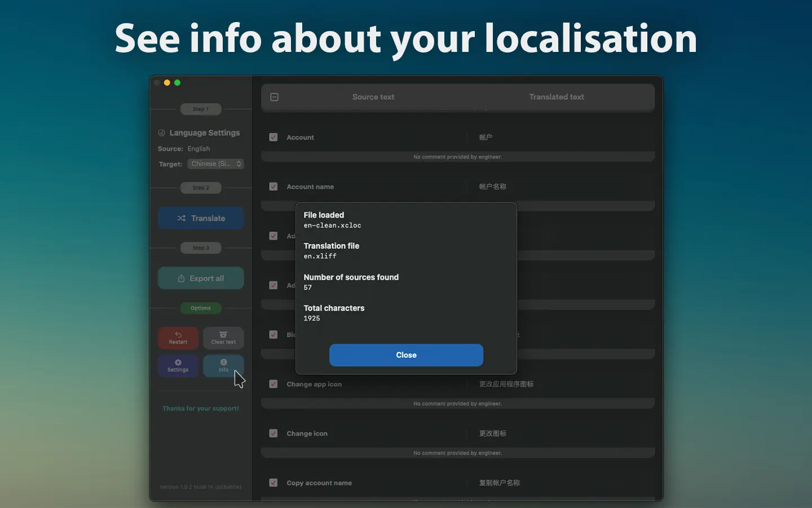The height and width of the screenshot is (508, 812).
Task: Toggle the Copy account name checkbox
Action: [273, 483]
